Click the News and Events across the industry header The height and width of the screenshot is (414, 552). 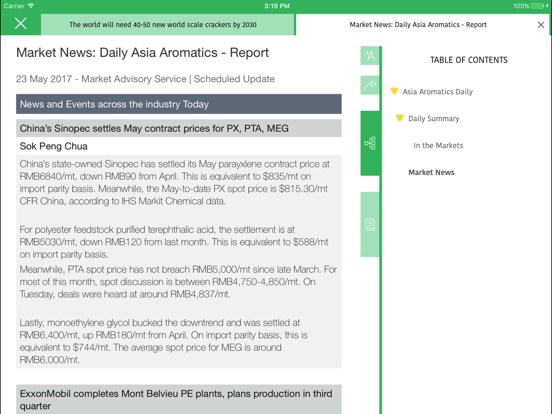[x=178, y=104]
